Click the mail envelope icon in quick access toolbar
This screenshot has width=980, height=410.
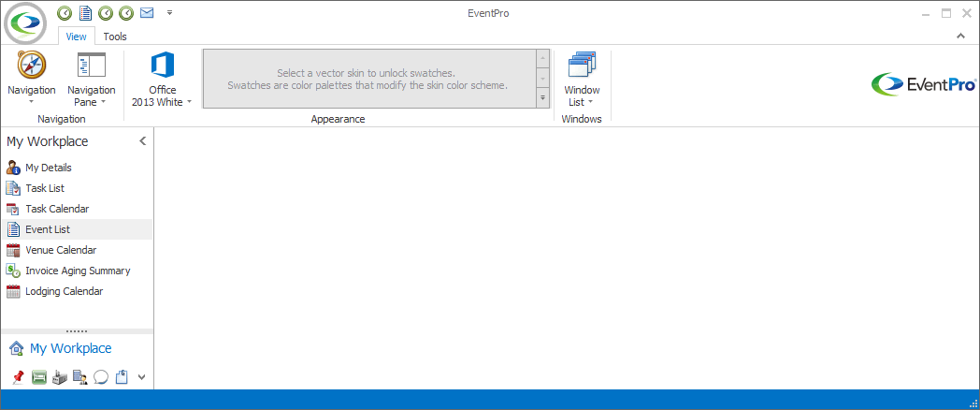point(147,12)
